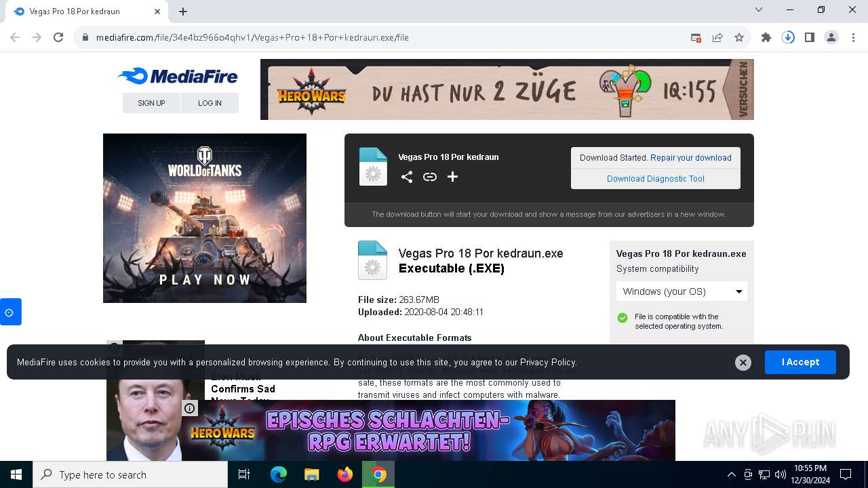The width and height of the screenshot is (868, 488).
Task: Copy the link with the chain icon
Action: point(430,177)
